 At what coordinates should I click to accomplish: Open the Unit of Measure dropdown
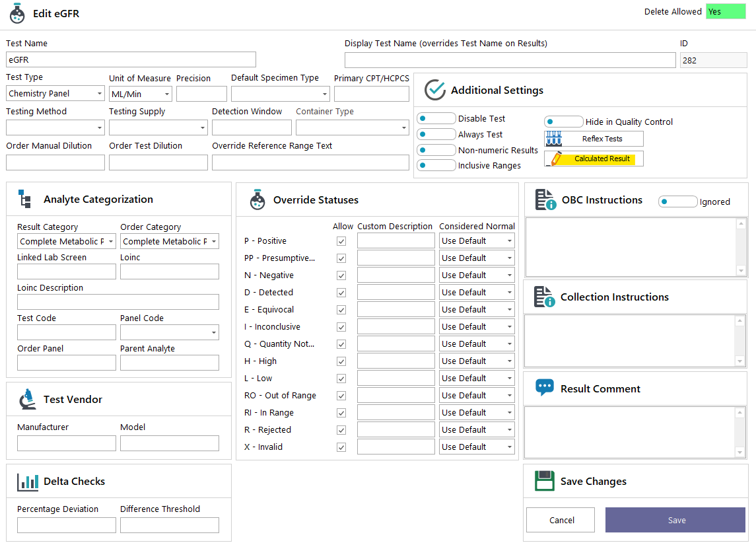(140, 94)
